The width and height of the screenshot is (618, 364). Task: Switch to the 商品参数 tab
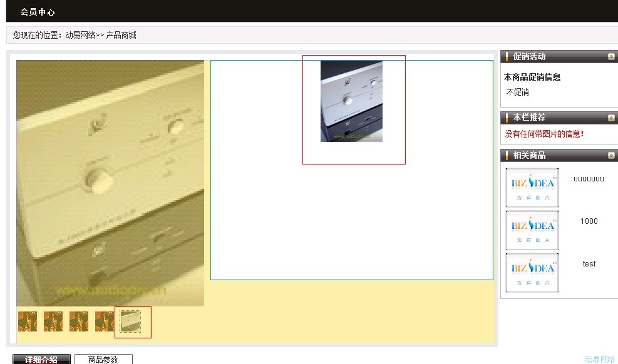103,359
